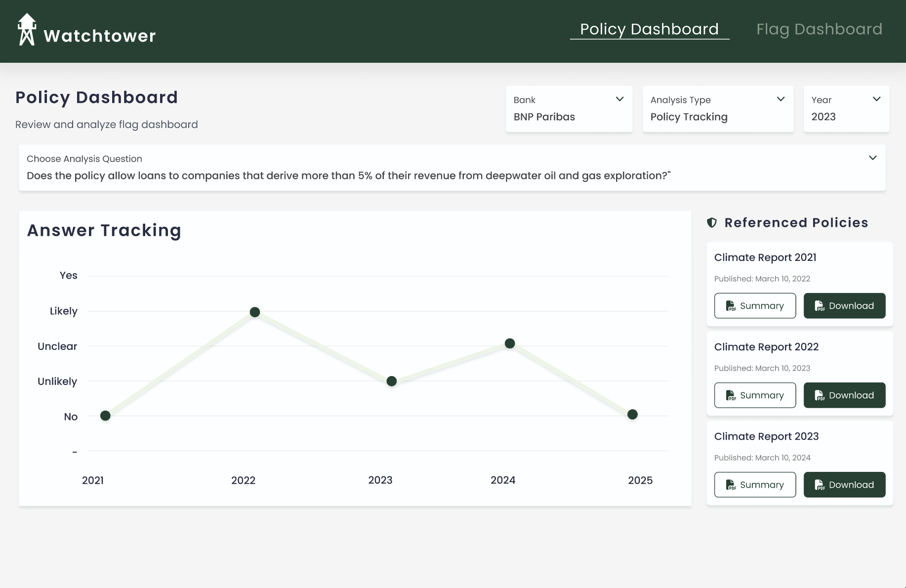The width and height of the screenshot is (906, 588).
Task: Click PDF icon in Climate Report 2021 Summary button
Action: click(x=731, y=306)
